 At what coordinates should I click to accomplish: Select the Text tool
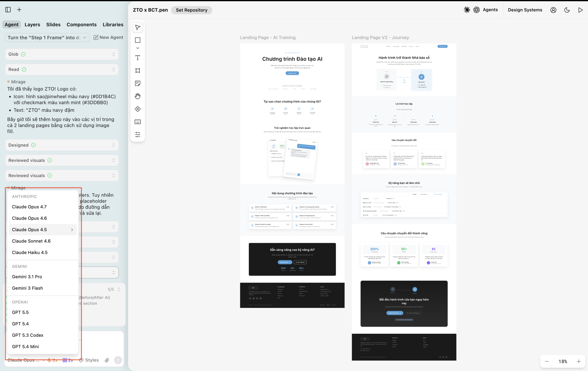(x=138, y=58)
